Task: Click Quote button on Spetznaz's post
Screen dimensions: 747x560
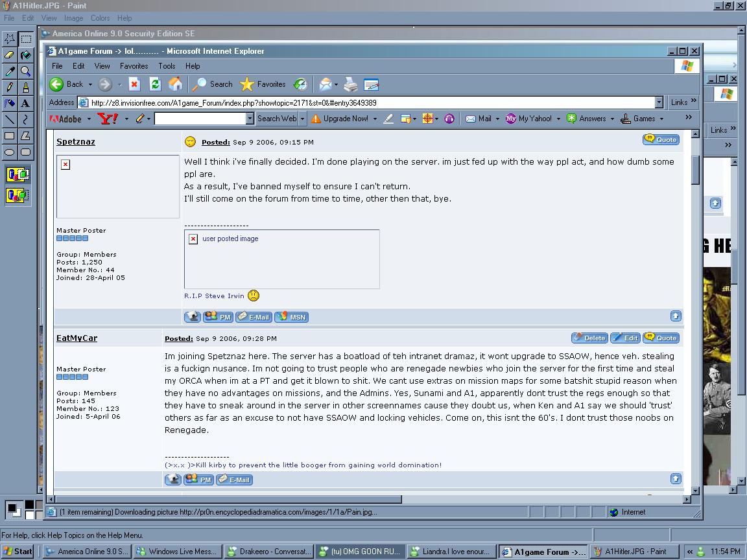Action: 661,139
